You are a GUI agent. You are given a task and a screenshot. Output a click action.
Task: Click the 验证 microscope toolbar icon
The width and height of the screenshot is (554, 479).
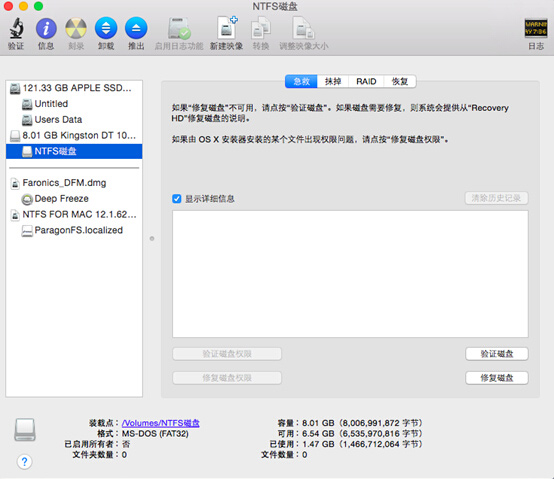coord(16,29)
